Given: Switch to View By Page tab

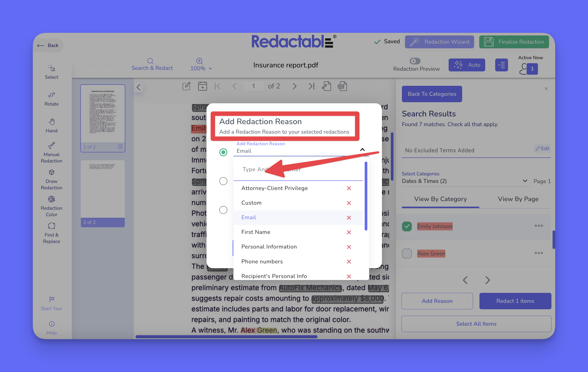Looking at the screenshot, I should coord(518,199).
